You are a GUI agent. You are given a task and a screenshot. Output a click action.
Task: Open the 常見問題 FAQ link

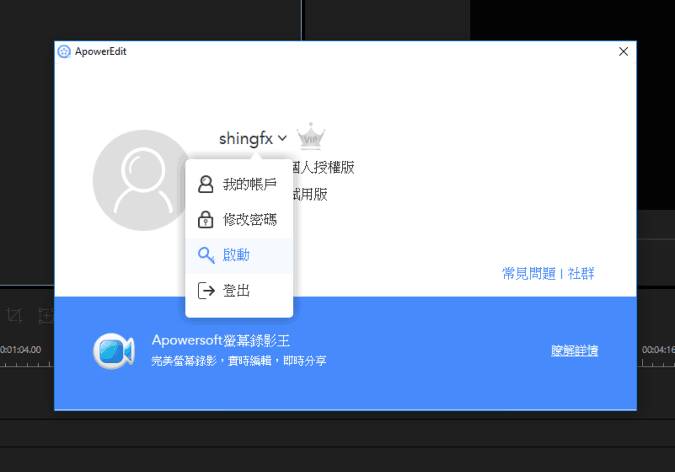tap(529, 273)
